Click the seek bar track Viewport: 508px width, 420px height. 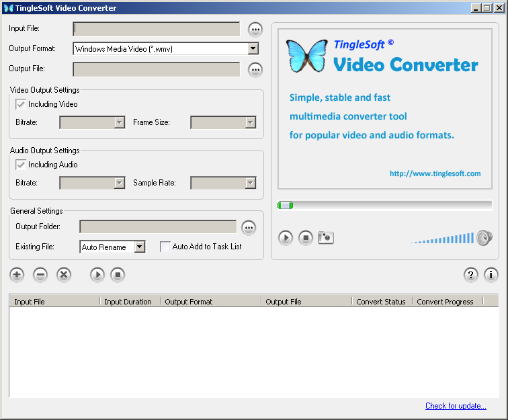[385, 206]
